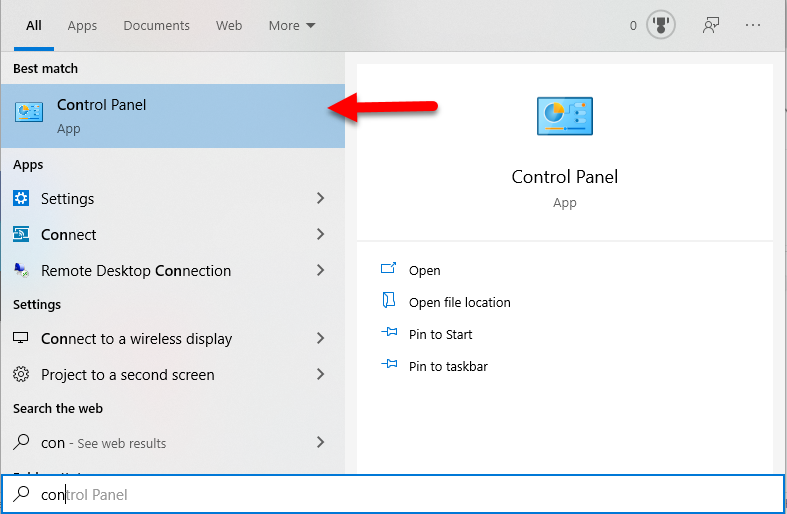
Task: Choose Pin to taskbar
Action: pos(448,366)
